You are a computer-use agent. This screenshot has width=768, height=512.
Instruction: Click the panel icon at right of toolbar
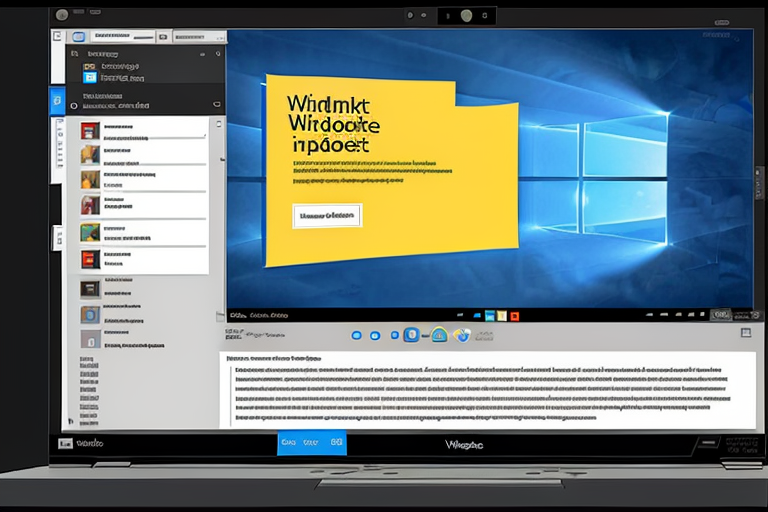744,333
